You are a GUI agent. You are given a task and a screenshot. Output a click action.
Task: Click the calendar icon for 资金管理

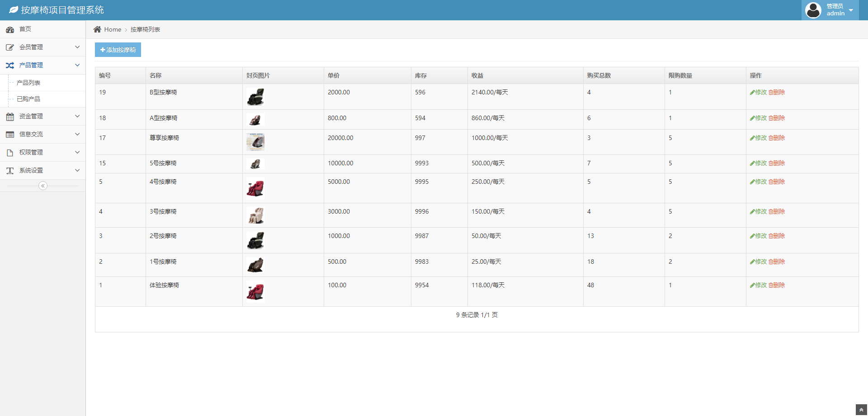10,117
